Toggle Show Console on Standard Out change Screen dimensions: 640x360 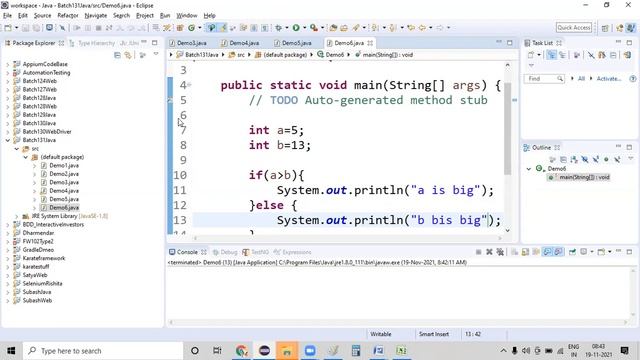click(x=547, y=252)
